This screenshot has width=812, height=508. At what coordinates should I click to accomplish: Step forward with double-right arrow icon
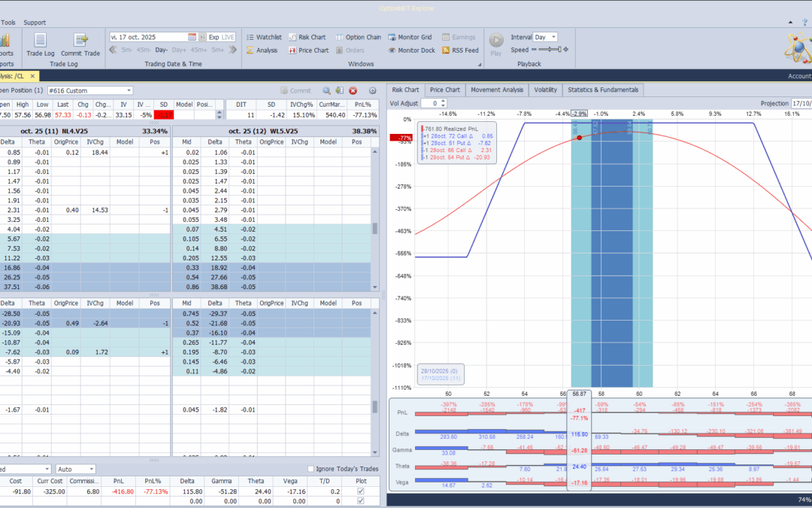(x=232, y=50)
